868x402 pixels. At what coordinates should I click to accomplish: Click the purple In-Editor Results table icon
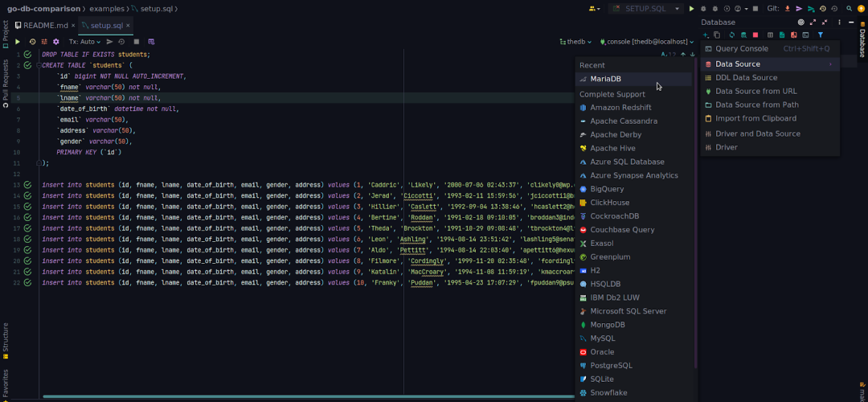coord(151,42)
